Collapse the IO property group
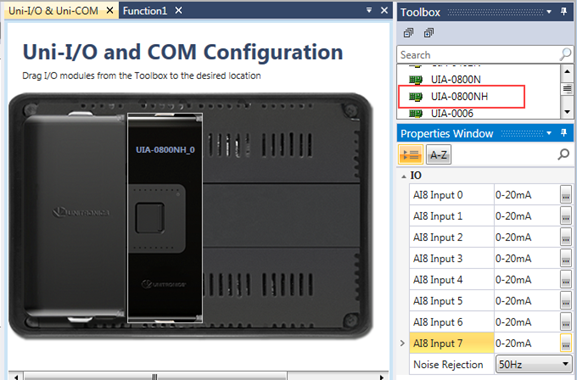This screenshot has width=577, height=380. click(x=404, y=176)
